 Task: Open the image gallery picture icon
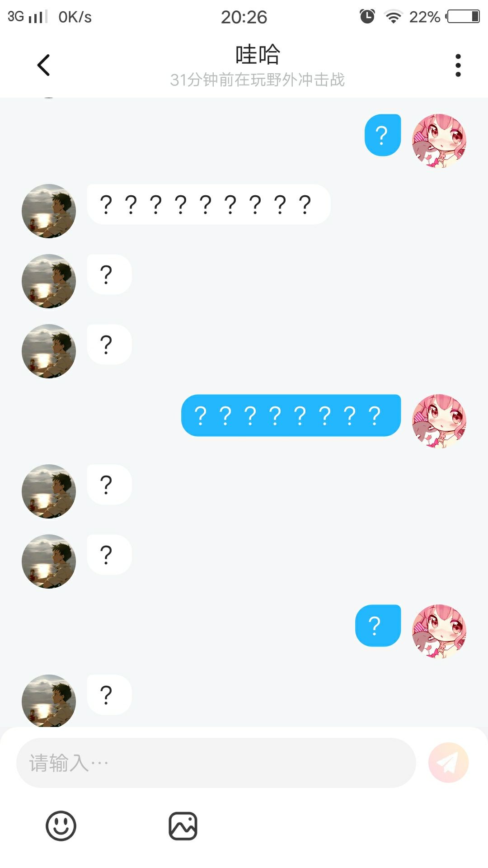183,826
